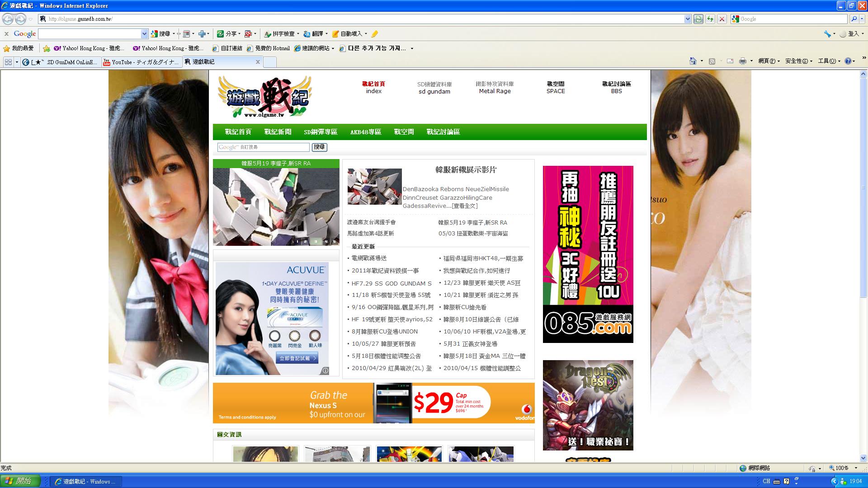The width and height of the screenshot is (868, 488).
Task: Click the vertical page scrollbar
Action: pos(863,266)
